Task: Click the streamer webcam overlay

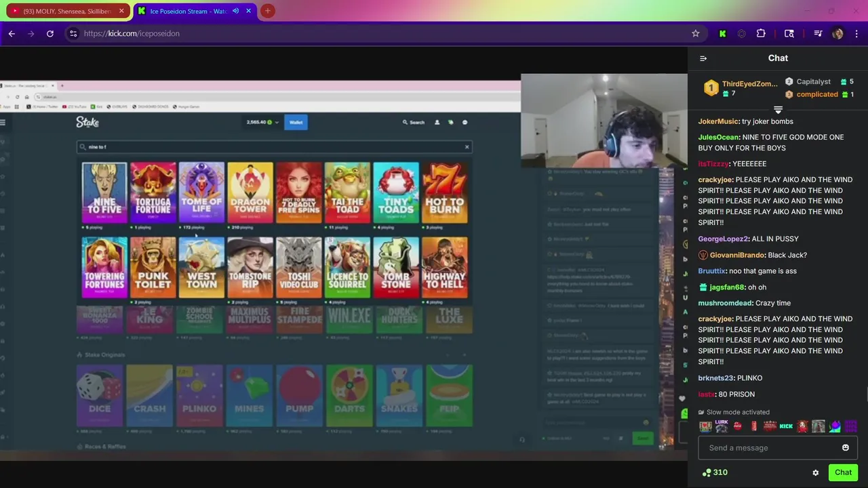Action: 604,121
